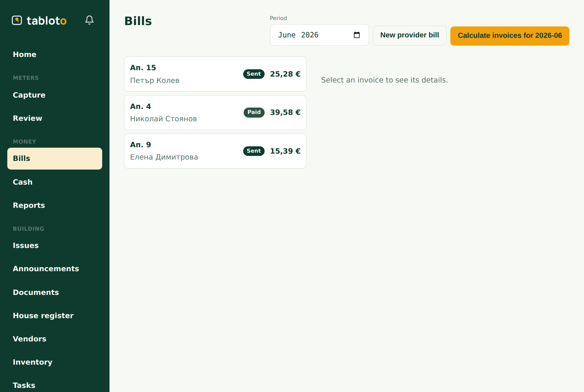Click amount 39,58 €
584x392 pixels.
(285, 113)
